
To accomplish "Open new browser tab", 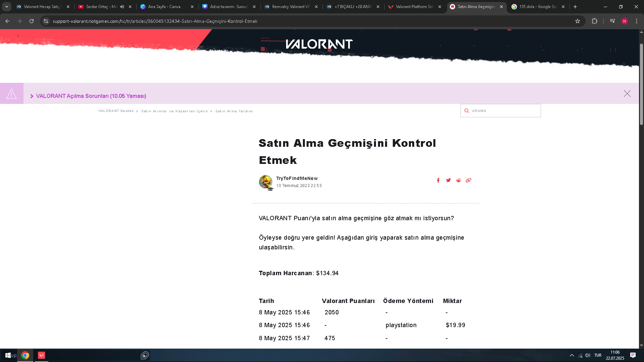I will point(575,7).
